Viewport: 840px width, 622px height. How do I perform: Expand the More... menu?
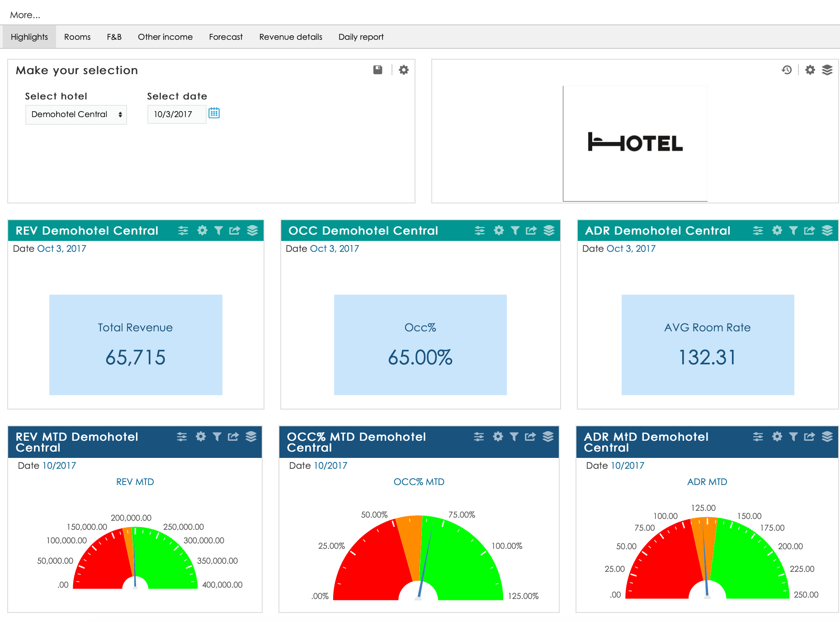[x=25, y=15]
